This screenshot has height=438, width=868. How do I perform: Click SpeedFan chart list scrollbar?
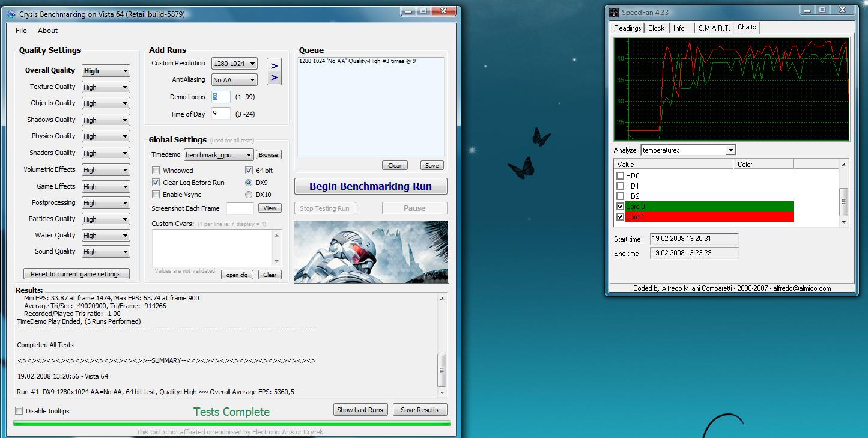pos(844,201)
